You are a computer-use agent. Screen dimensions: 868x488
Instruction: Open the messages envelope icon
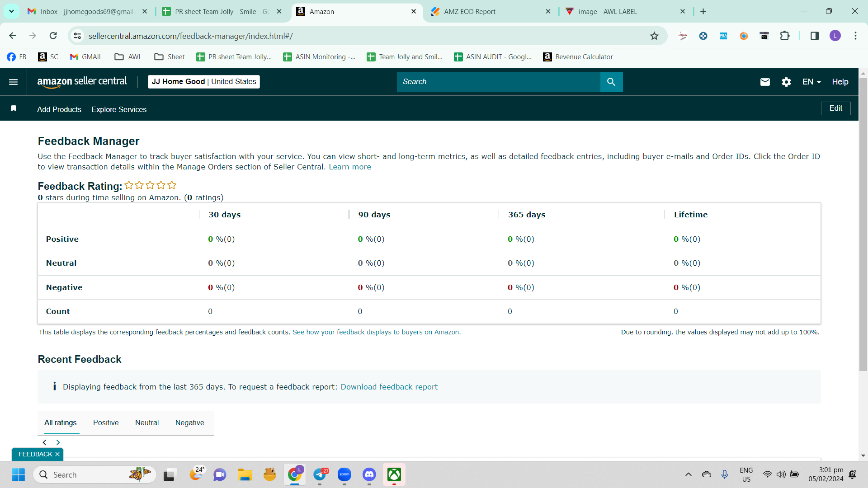pos(765,82)
